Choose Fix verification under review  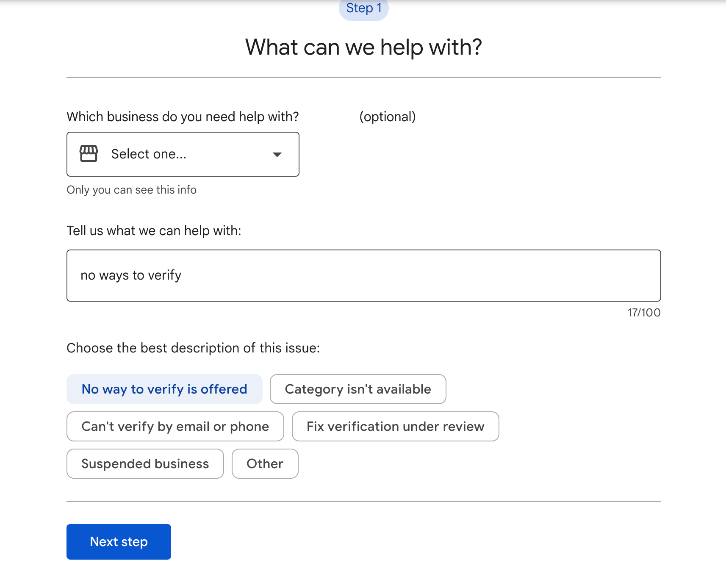pyautogui.click(x=395, y=426)
